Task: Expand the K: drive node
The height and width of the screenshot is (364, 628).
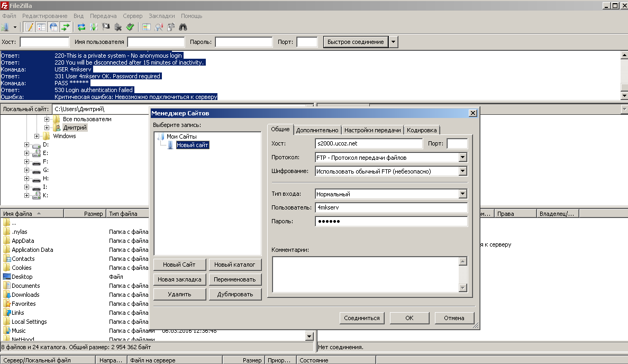Action: click(26, 195)
